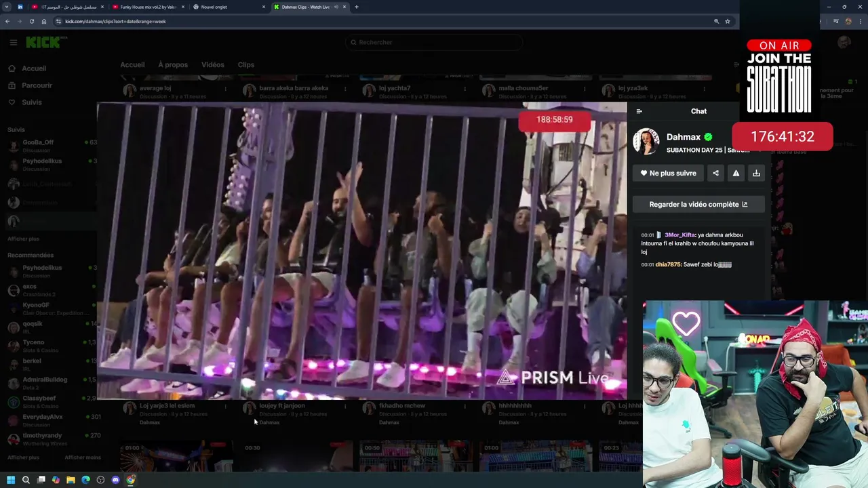The width and height of the screenshot is (868, 488).
Task: Open browser home page icon
Action: (44, 21)
